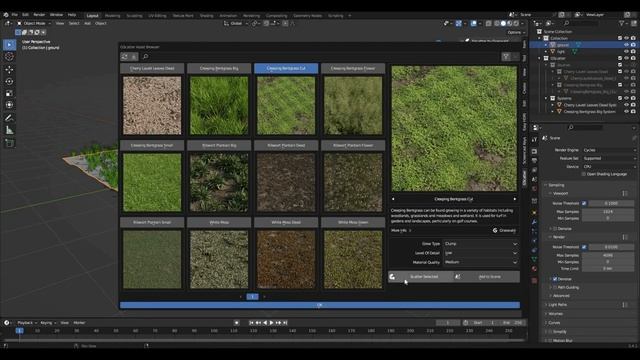The image size is (640, 360).
Task: Open the Material Quality dropdown
Action: pyautogui.click(x=481, y=262)
